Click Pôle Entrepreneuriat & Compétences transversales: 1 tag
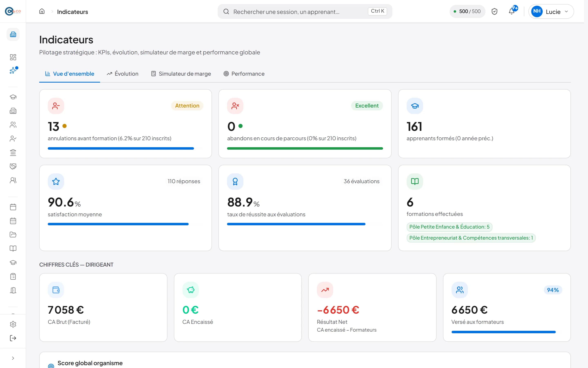 471,238
